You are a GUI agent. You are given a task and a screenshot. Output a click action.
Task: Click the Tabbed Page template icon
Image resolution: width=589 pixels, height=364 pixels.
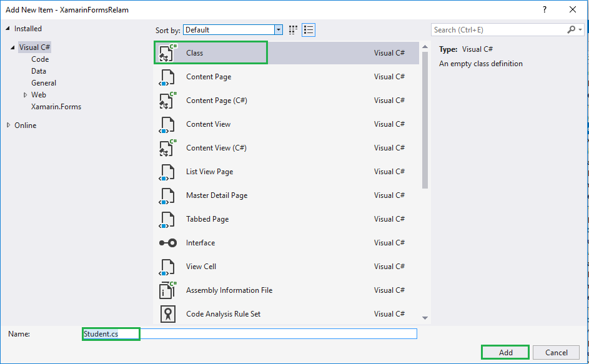[x=167, y=219]
